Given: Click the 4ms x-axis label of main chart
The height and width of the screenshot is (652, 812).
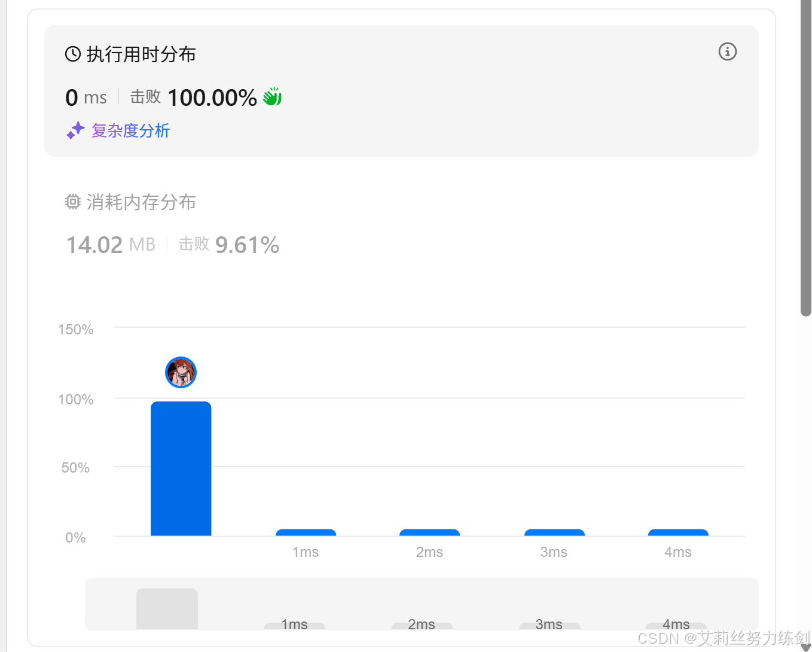Looking at the screenshot, I should pyautogui.click(x=678, y=552).
